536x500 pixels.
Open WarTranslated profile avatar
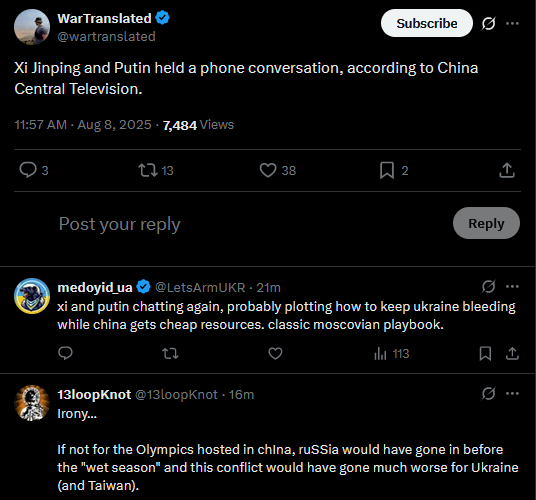pyautogui.click(x=32, y=27)
